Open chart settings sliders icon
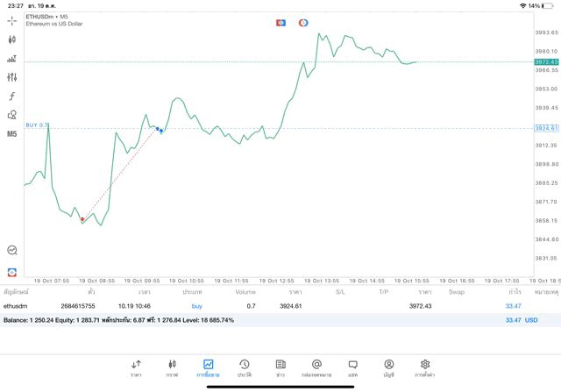This screenshot has width=561, height=392. click(11, 77)
